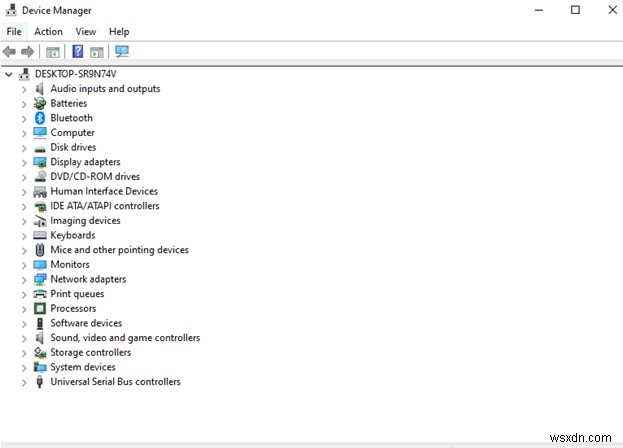Collapse the DESKTOP-SR9N74V root node
This screenshot has width=623, height=448.
point(9,74)
